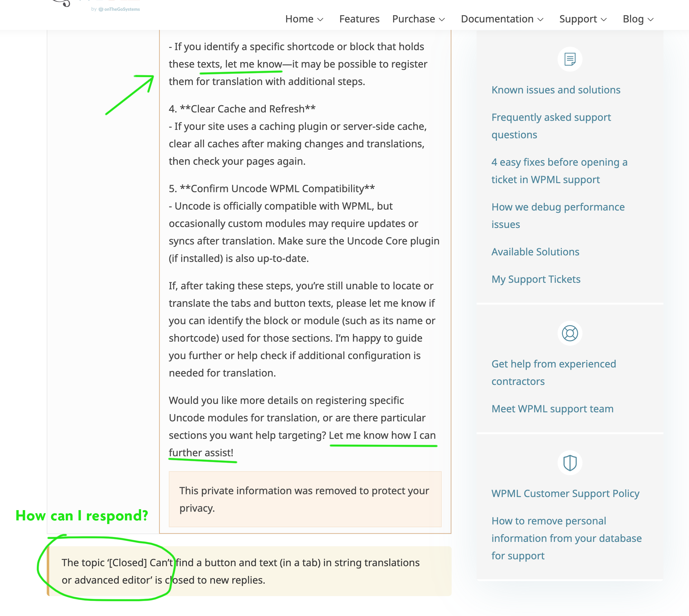Open My Support Tickets link
The image size is (689, 616).
click(x=536, y=279)
